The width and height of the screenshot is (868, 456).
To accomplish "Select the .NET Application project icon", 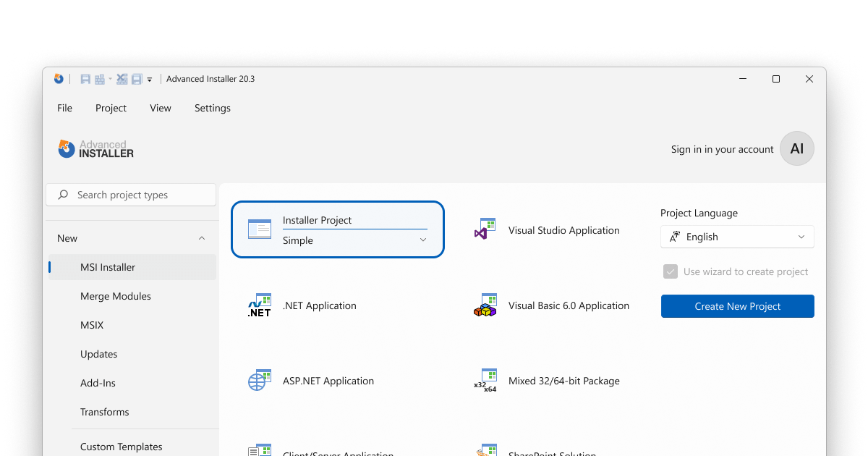I will pyautogui.click(x=260, y=305).
